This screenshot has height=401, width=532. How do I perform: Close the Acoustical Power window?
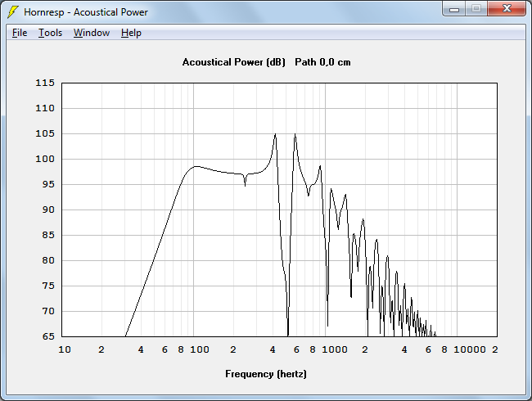click(507, 9)
